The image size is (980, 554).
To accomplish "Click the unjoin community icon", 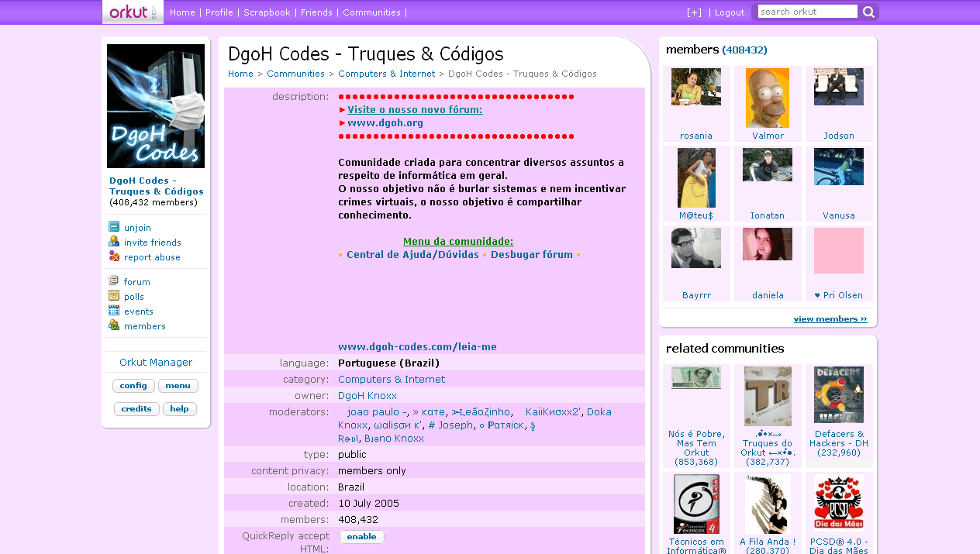I will pyautogui.click(x=114, y=227).
